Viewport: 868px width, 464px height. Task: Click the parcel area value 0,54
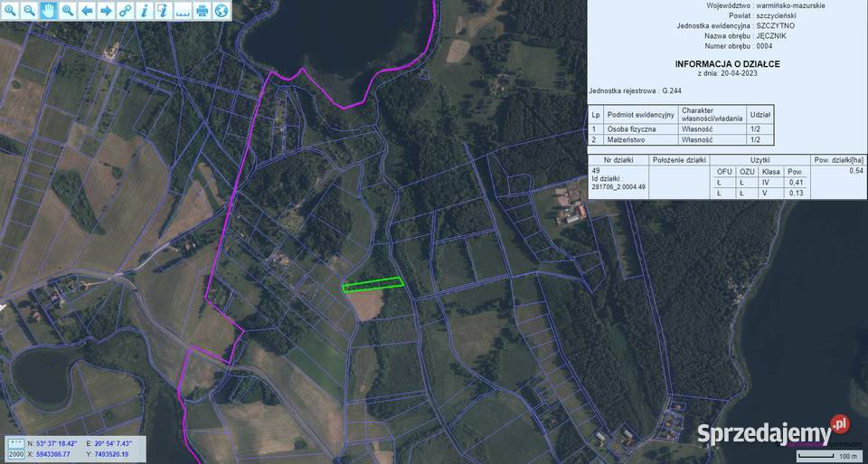click(856, 171)
